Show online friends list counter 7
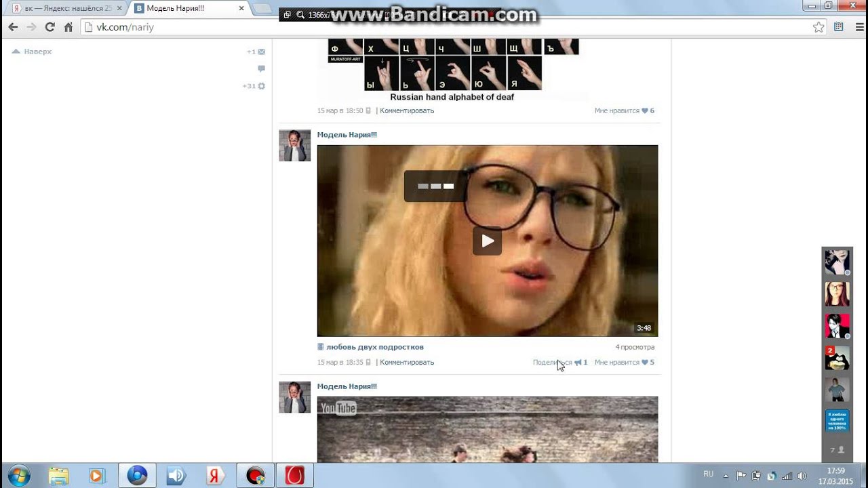868x488 pixels. pos(837,449)
